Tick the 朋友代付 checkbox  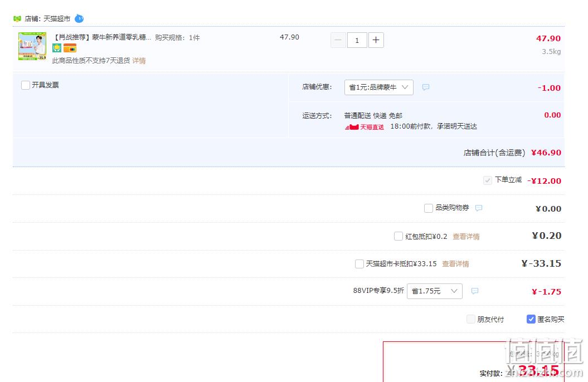(x=470, y=319)
